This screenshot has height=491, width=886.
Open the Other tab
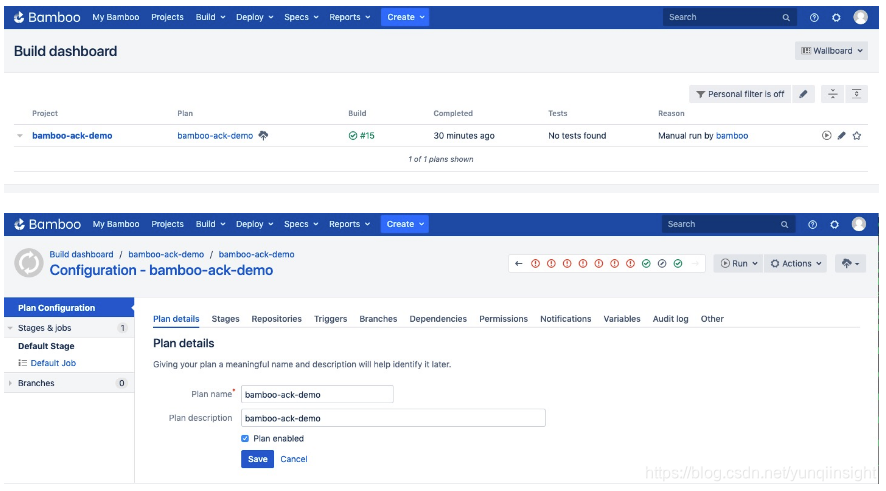pyautogui.click(x=712, y=319)
